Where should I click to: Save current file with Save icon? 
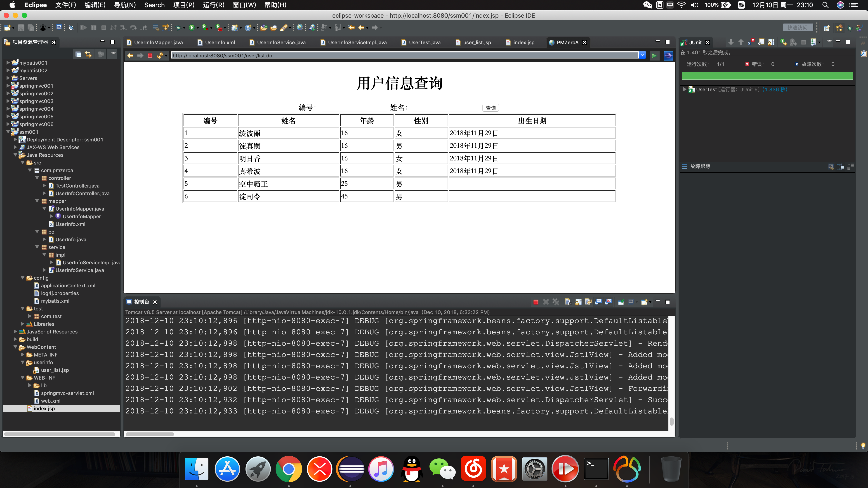pos(21,28)
